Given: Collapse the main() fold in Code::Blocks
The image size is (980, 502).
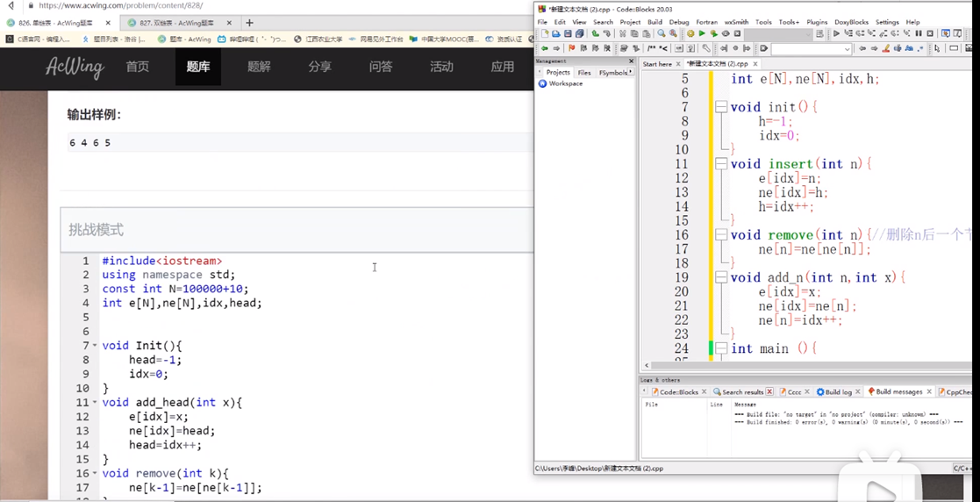Looking at the screenshot, I should [x=722, y=348].
